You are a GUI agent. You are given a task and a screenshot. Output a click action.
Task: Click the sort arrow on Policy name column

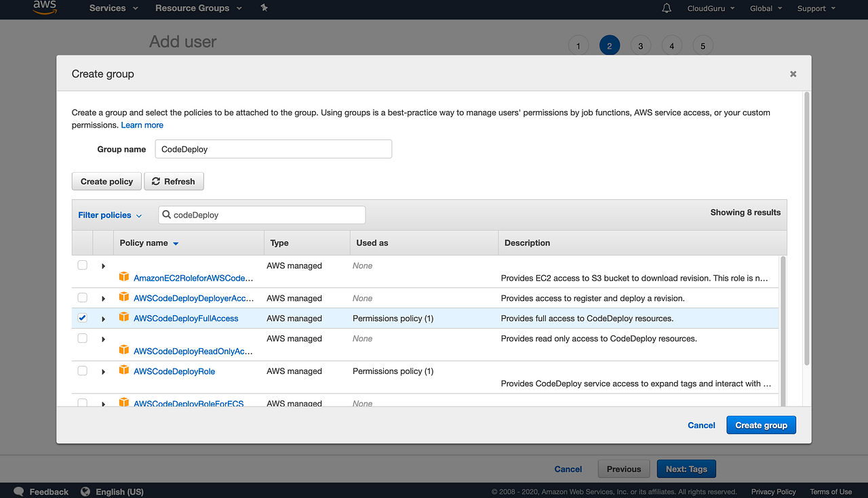coord(176,243)
